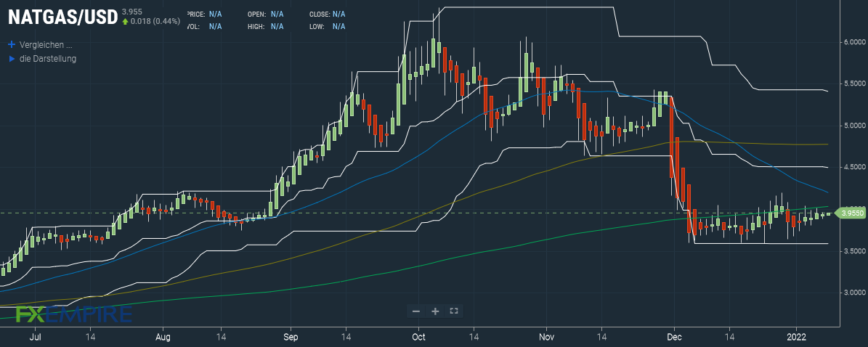Screen dimensions: 868x347
Task: Click the Jul date axis label
Action: (35, 336)
